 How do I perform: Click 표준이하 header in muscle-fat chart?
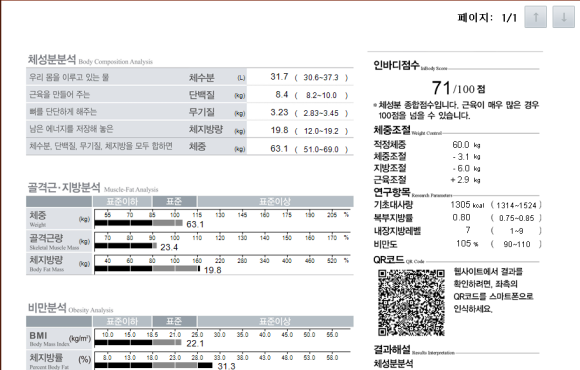pyautogui.click(x=122, y=202)
